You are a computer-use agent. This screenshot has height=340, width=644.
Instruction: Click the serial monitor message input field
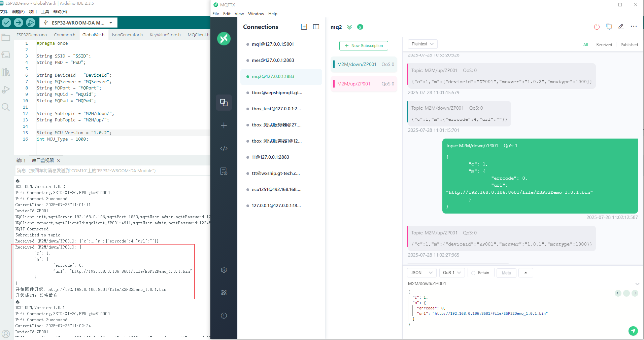tap(113, 171)
